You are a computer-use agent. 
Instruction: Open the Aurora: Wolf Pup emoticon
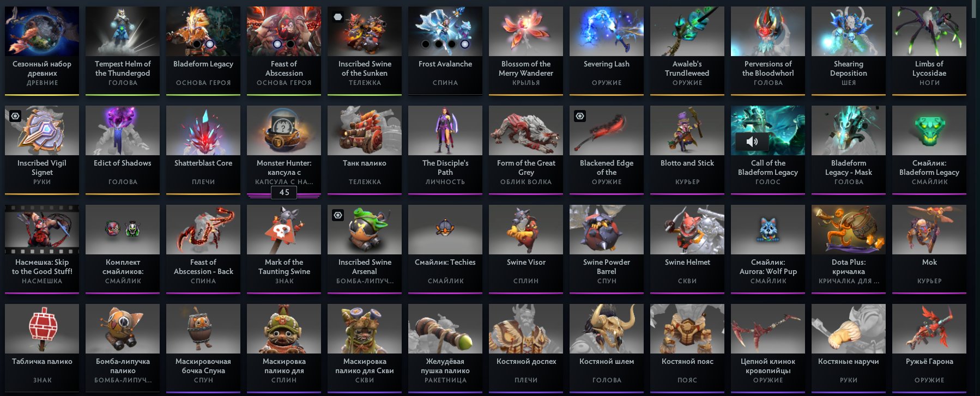[x=768, y=249]
